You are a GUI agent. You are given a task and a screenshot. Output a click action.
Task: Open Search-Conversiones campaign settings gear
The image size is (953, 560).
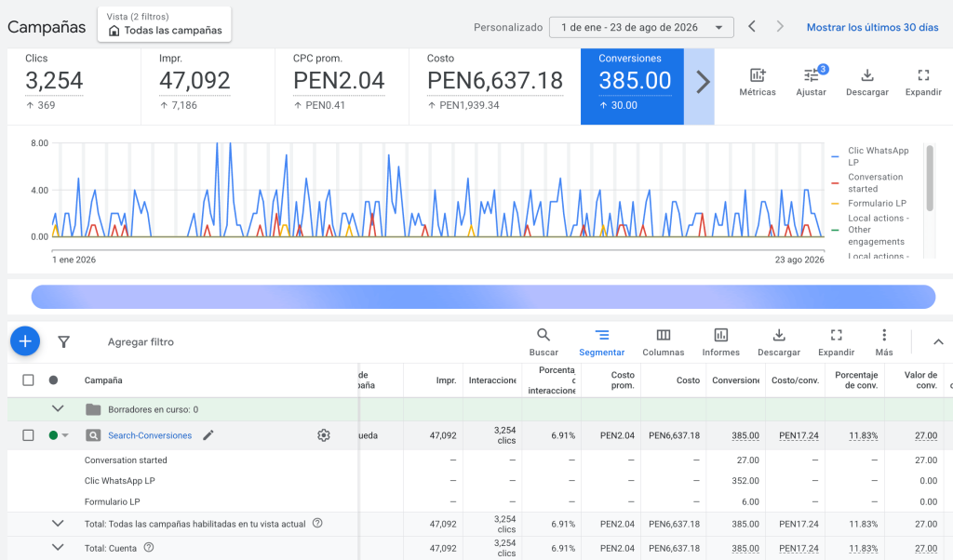pyautogui.click(x=323, y=434)
